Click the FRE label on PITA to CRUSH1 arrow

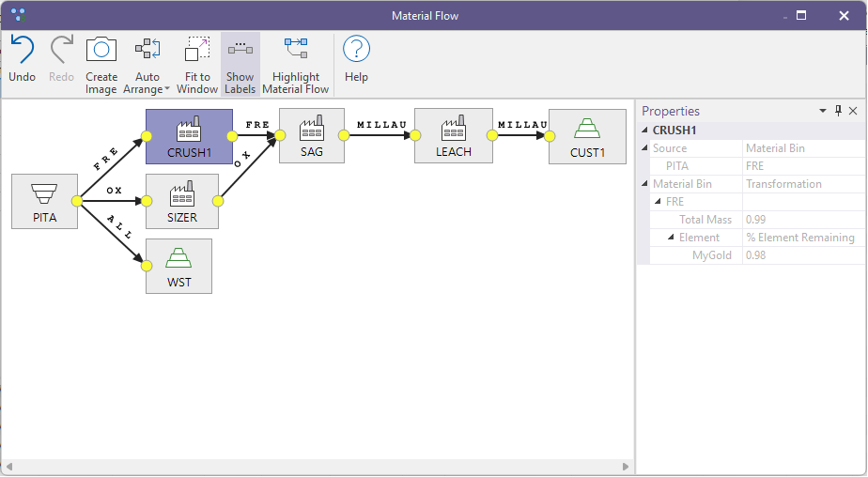[x=106, y=159]
